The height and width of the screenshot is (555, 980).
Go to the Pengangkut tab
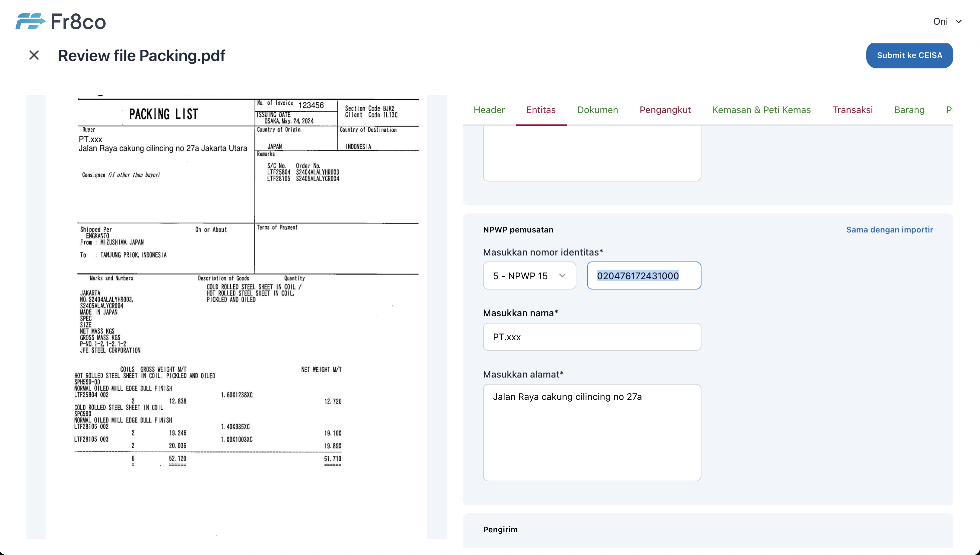[665, 110]
